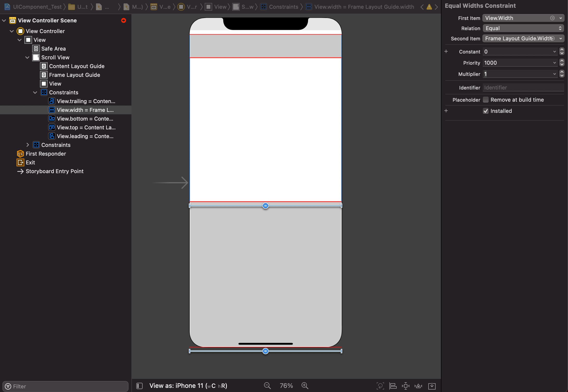The image size is (568, 392).
Task: Click the First Item reveal arrow icon
Action: click(x=552, y=18)
